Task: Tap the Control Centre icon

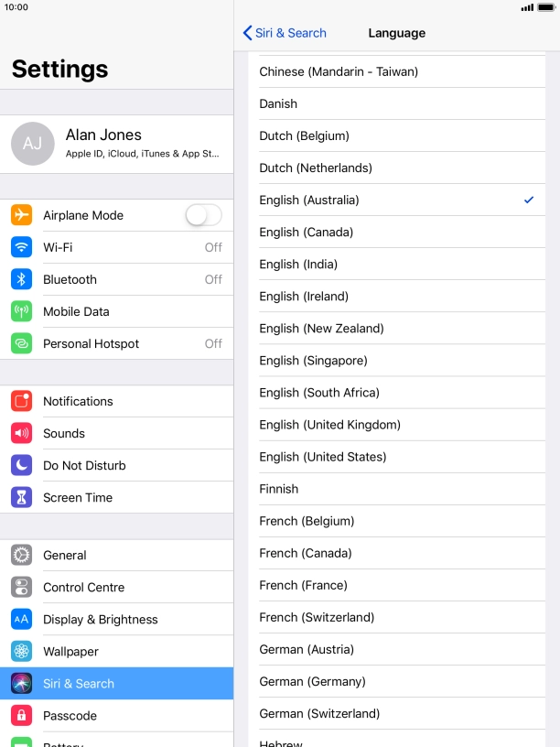Action: click(21, 587)
